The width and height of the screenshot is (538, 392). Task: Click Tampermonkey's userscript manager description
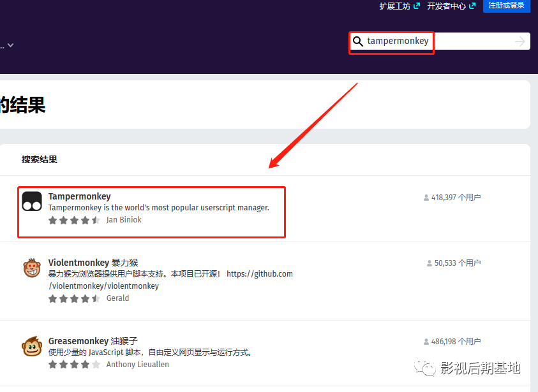pyautogui.click(x=159, y=208)
